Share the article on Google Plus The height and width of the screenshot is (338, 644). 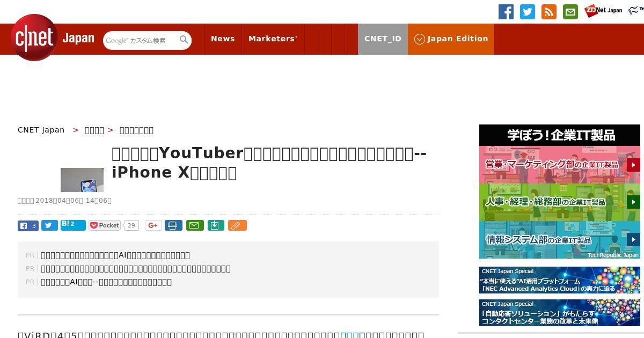(x=153, y=225)
